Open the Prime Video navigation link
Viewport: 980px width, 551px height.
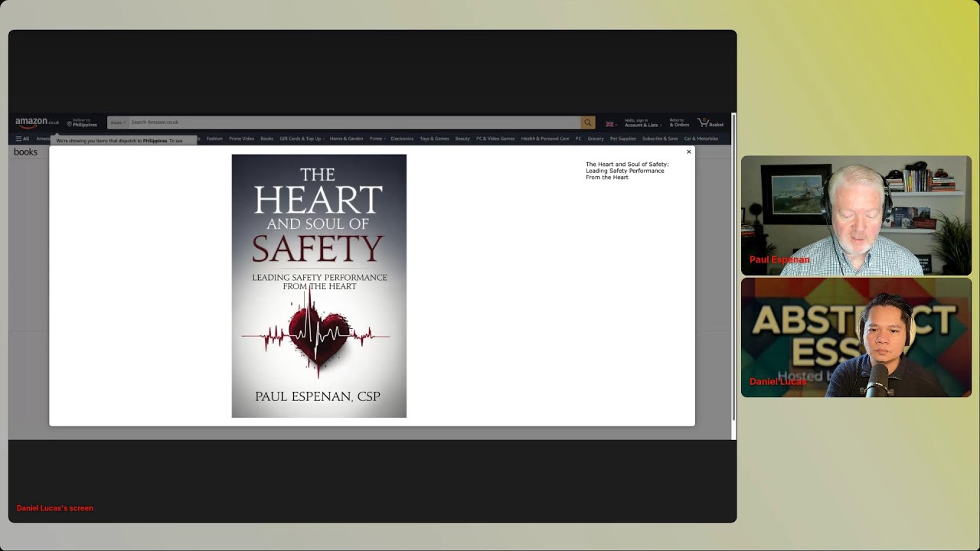[x=241, y=139]
